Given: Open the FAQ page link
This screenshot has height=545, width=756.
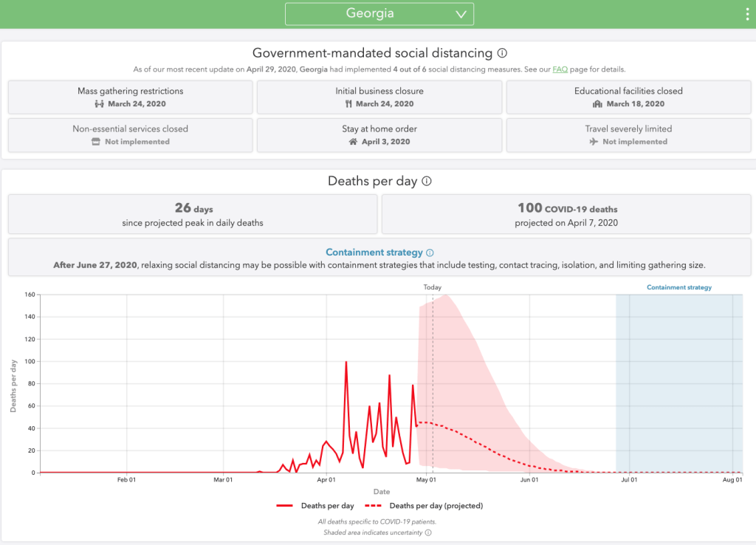Looking at the screenshot, I should (560, 69).
